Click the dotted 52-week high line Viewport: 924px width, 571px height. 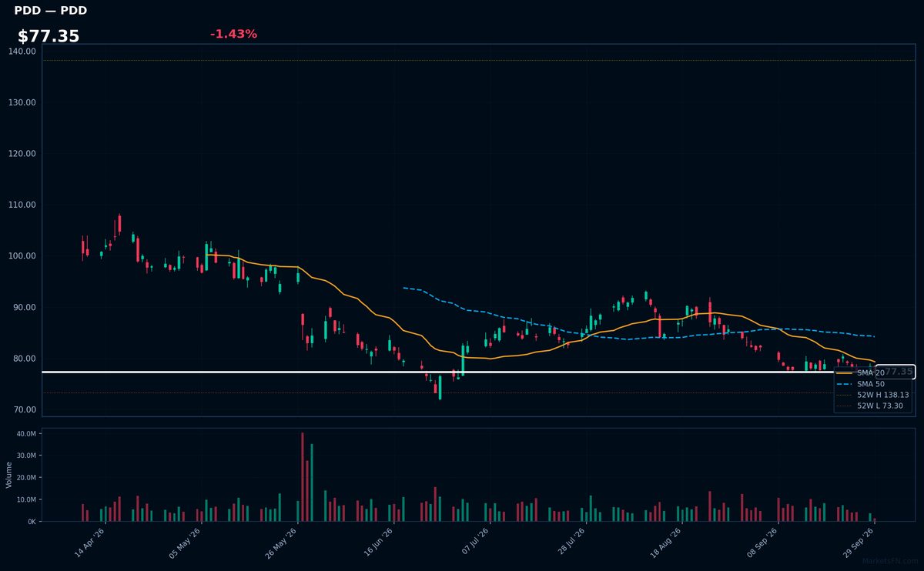coord(477,60)
